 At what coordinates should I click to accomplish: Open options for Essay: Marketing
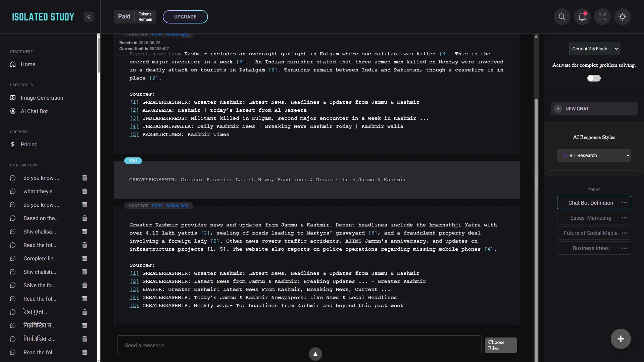(625, 218)
